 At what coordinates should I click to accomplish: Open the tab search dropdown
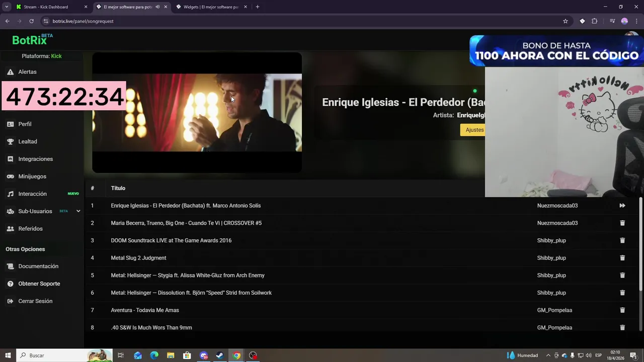tap(7, 7)
